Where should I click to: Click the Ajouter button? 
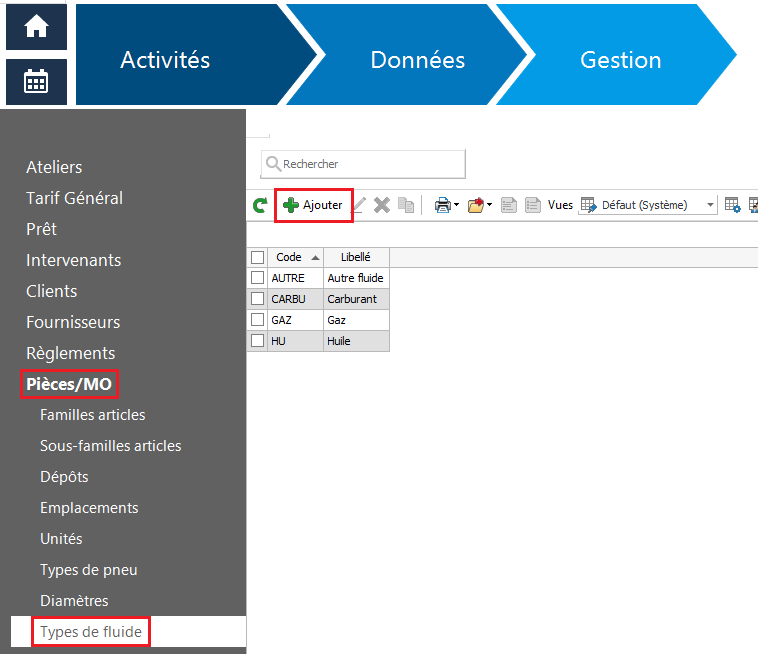point(313,205)
